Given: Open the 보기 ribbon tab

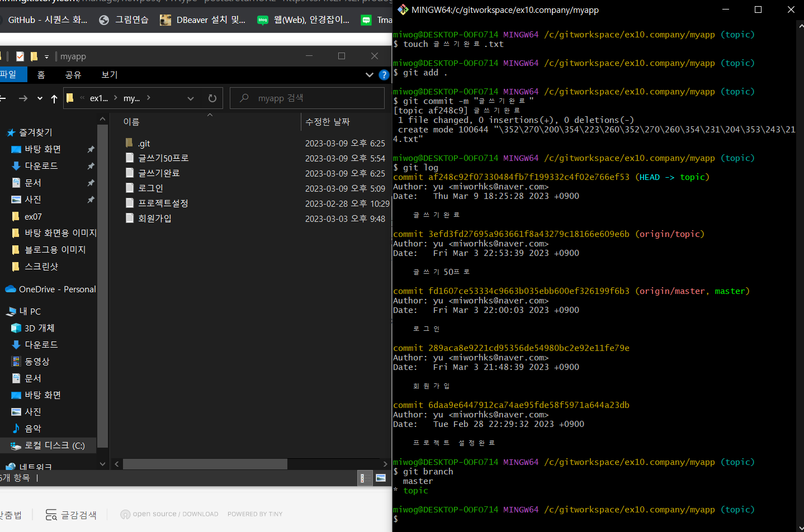Looking at the screenshot, I should (110, 75).
